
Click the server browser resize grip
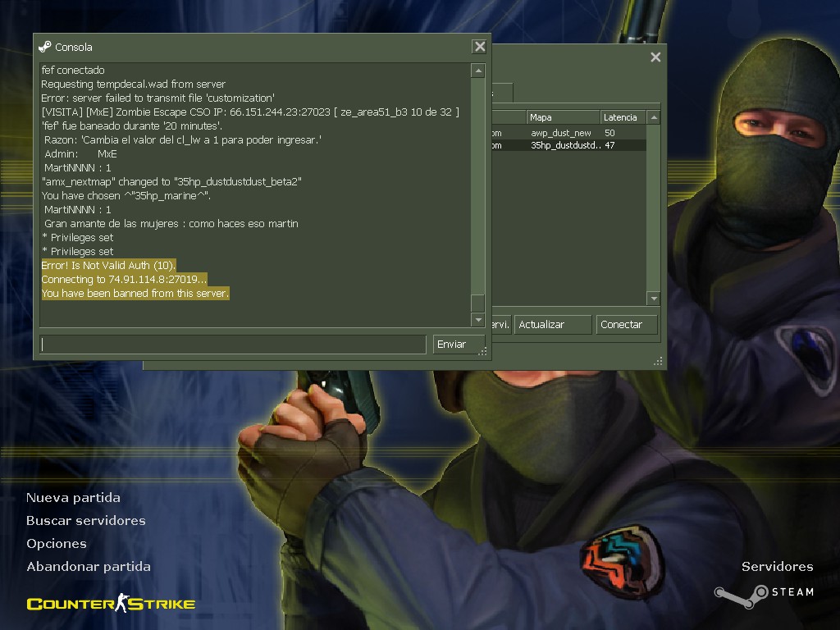(659, 362)
